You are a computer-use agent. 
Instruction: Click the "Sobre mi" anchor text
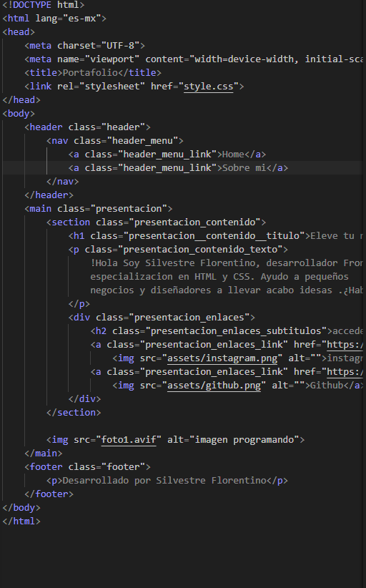[x=244, y=168]
